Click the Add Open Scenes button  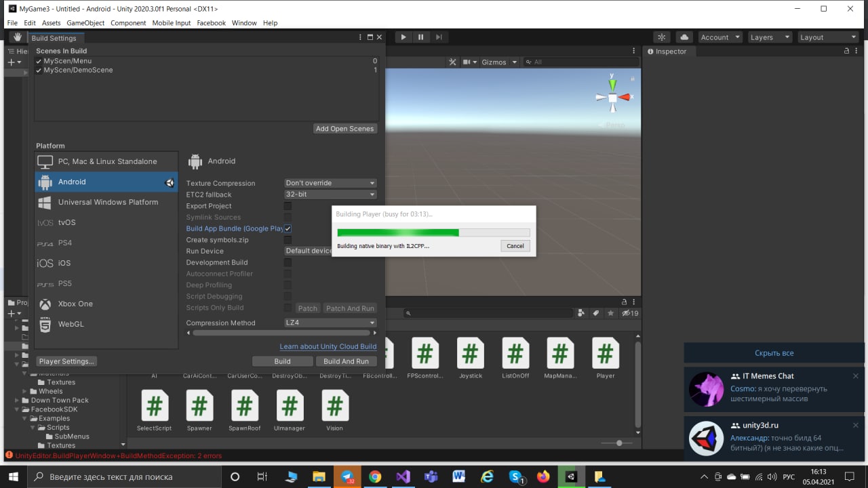[344, 129]
